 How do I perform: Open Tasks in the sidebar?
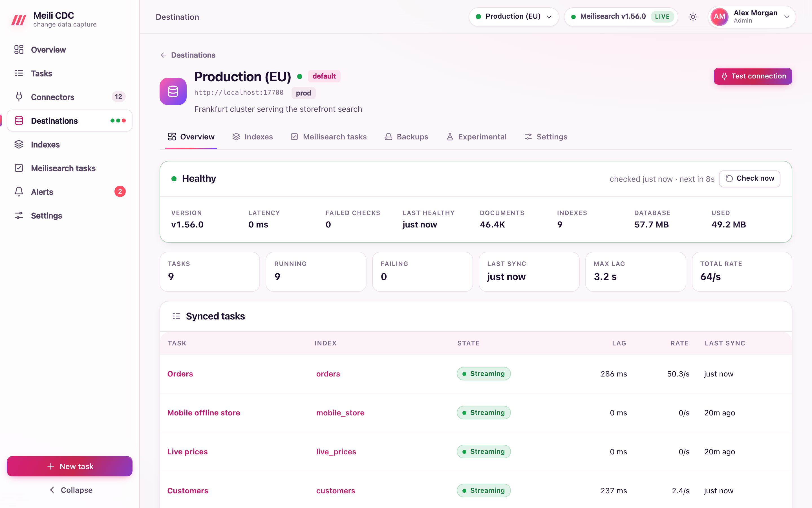[70, 73]
